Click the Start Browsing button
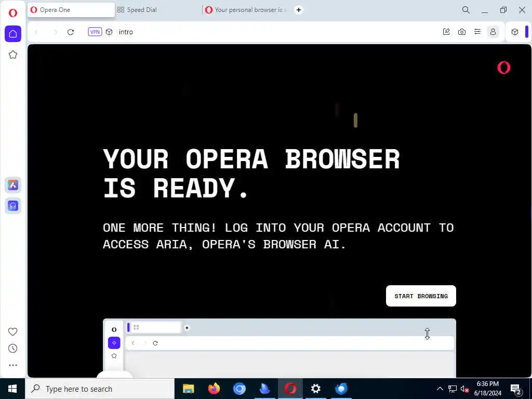The width and height of the screenshot is (532, 399). (x=421, y=296)
